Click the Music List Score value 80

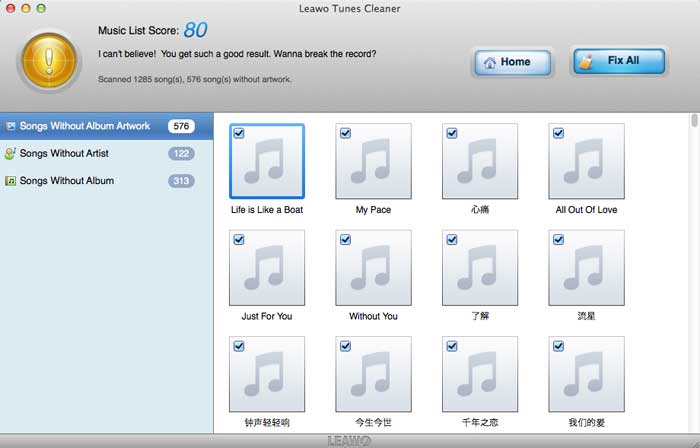(x=195, y=30)
